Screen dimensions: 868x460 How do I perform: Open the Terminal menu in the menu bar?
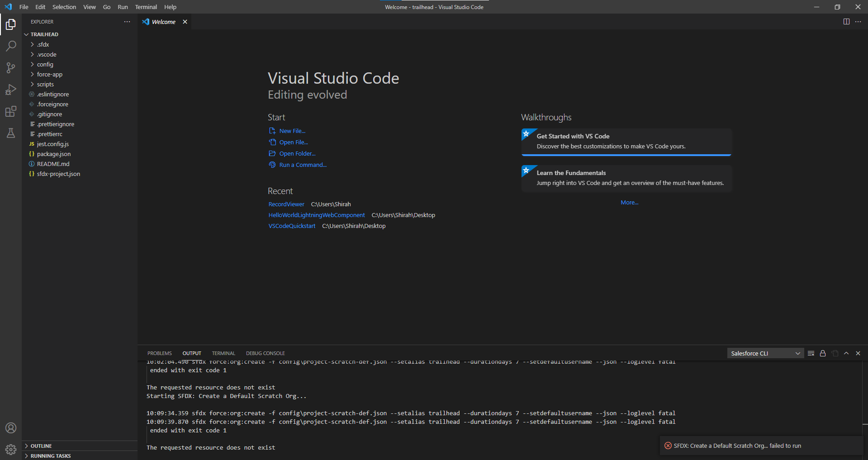[146, 7]
